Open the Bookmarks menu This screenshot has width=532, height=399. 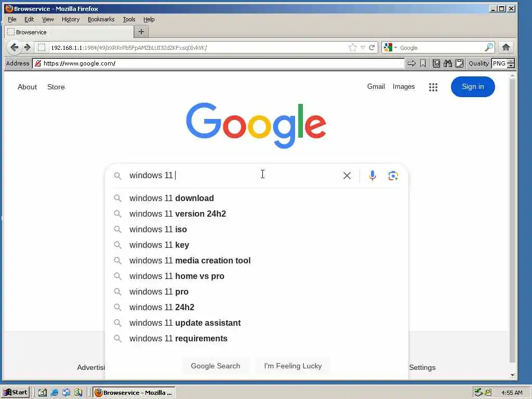tap(101, 19)
